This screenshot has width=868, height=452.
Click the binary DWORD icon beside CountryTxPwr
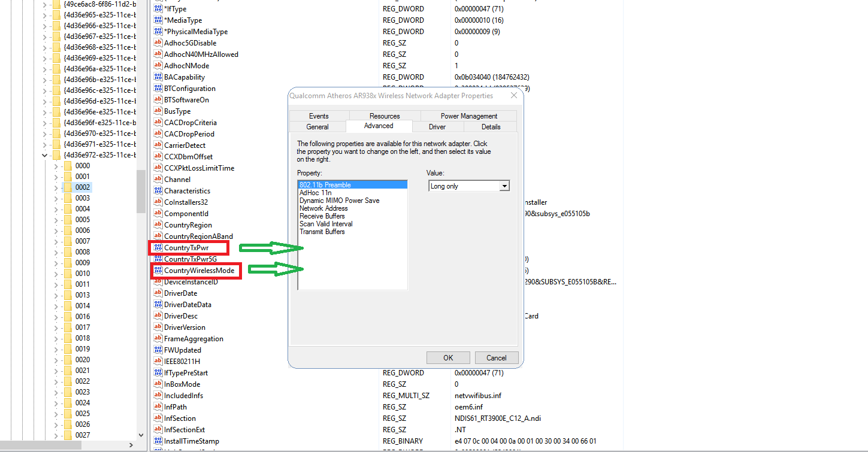coord(158,247)
